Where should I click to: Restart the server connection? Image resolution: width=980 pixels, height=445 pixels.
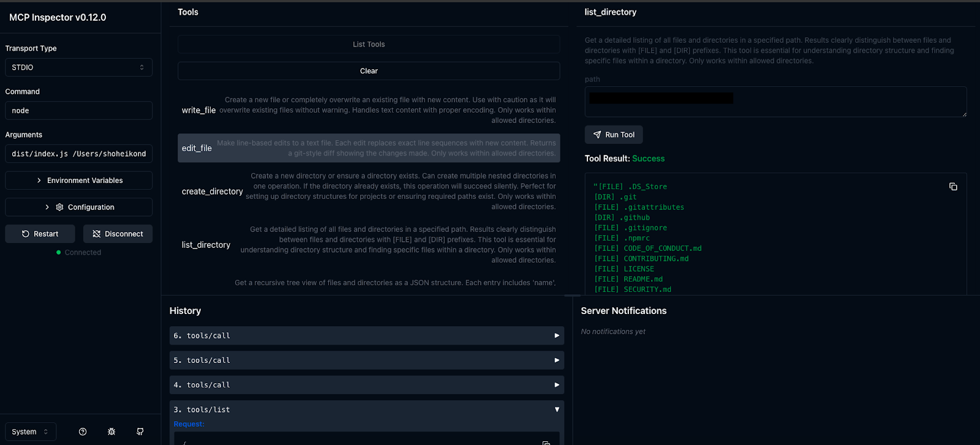click(40, 234)
